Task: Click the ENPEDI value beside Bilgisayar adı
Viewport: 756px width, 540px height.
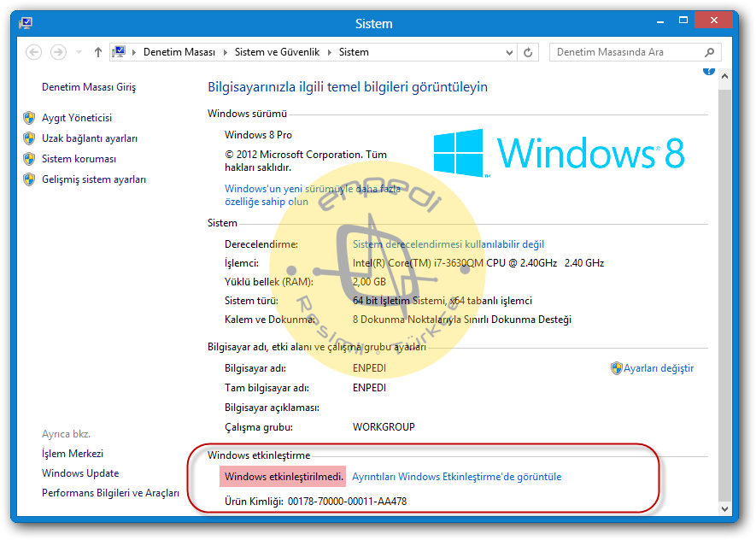Action: click(369, 368)
